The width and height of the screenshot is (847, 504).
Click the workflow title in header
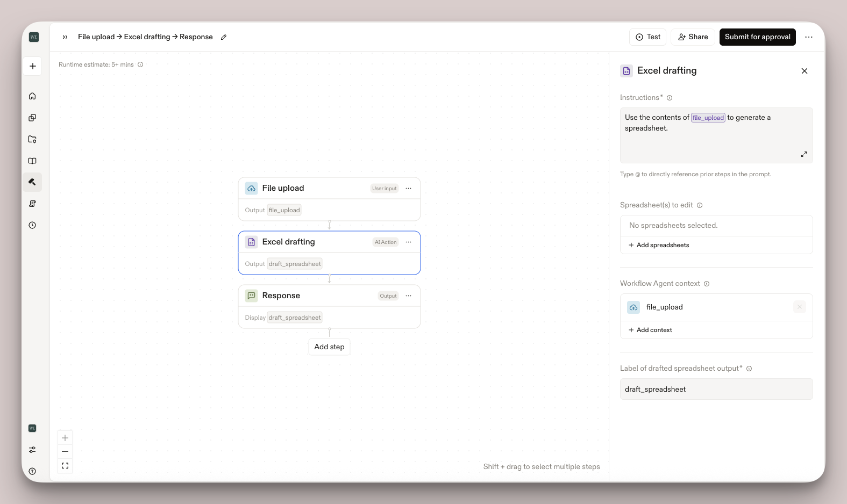145,37
